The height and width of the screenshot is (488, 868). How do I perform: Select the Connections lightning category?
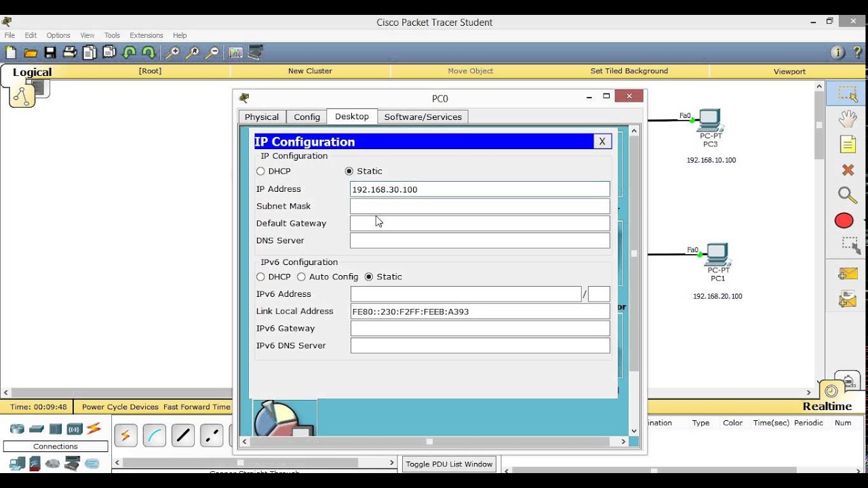coord(94,428)
